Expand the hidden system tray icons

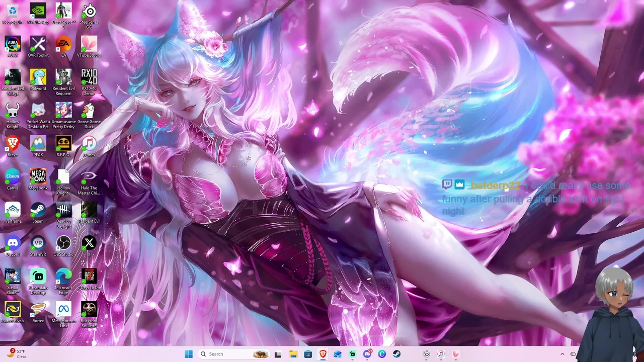pos(562,354)
